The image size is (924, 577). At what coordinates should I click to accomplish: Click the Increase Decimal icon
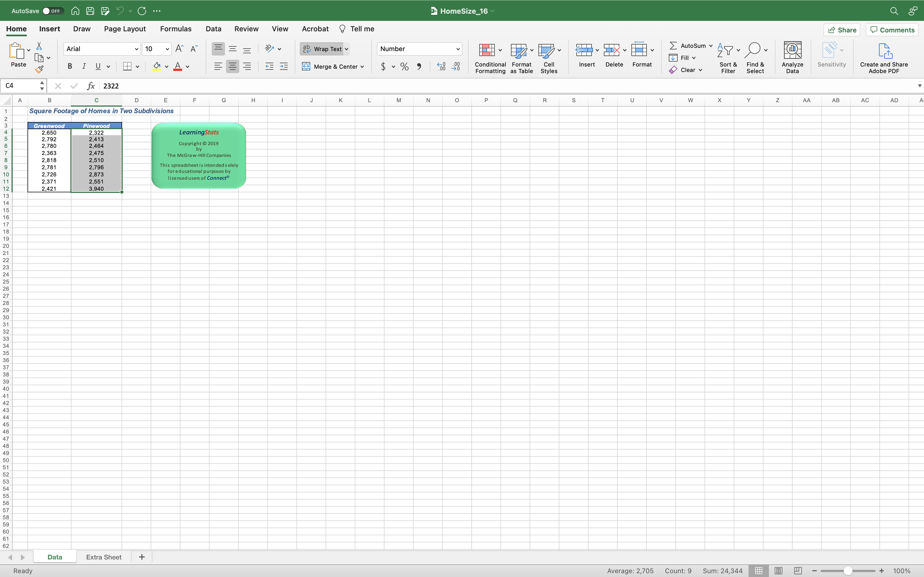pyautogui.click(x=441, y=67)
